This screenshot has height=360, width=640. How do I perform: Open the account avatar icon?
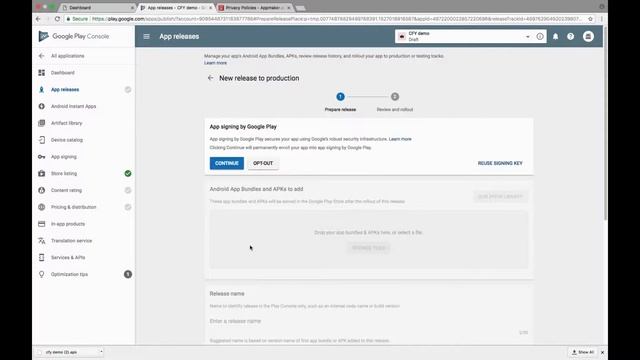pyautogui.click(x=588, y=36)
